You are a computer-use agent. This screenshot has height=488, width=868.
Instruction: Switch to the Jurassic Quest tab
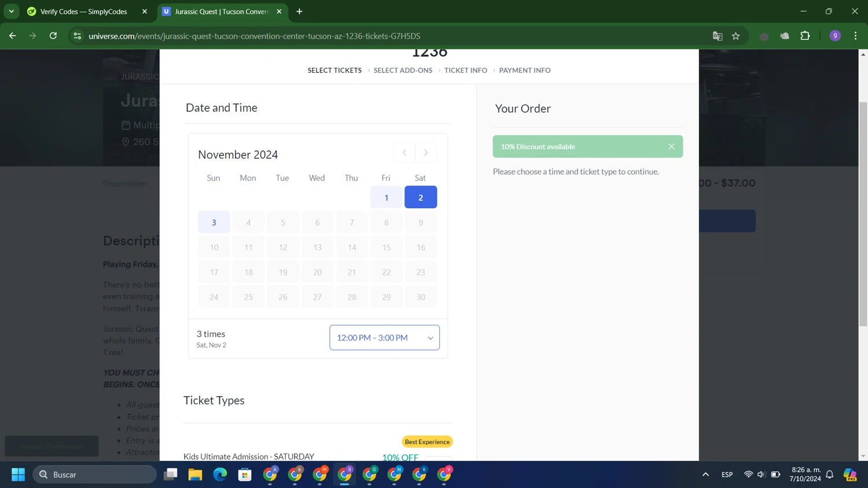tap(223, 12)
